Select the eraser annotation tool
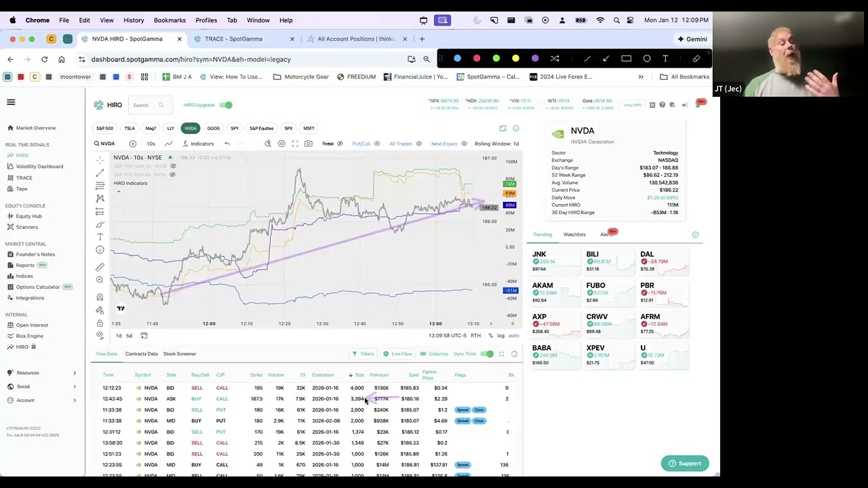 (x=696, y=58)
